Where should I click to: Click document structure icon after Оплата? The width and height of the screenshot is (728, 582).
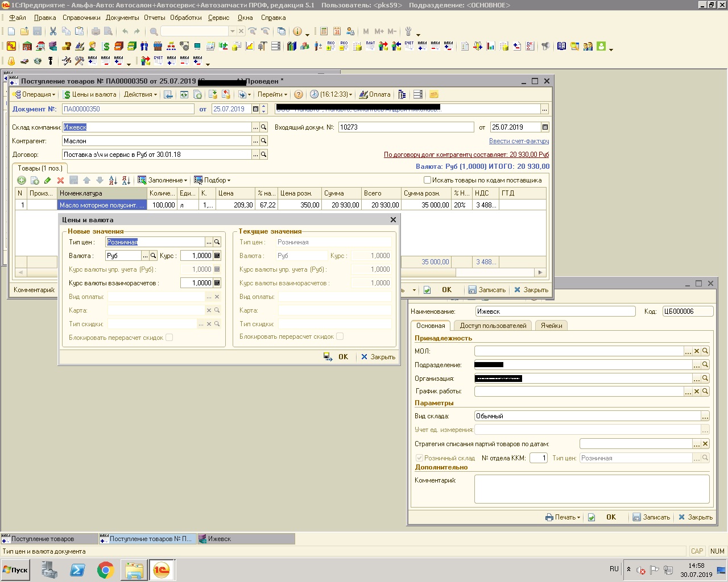[x=402, y=94]
